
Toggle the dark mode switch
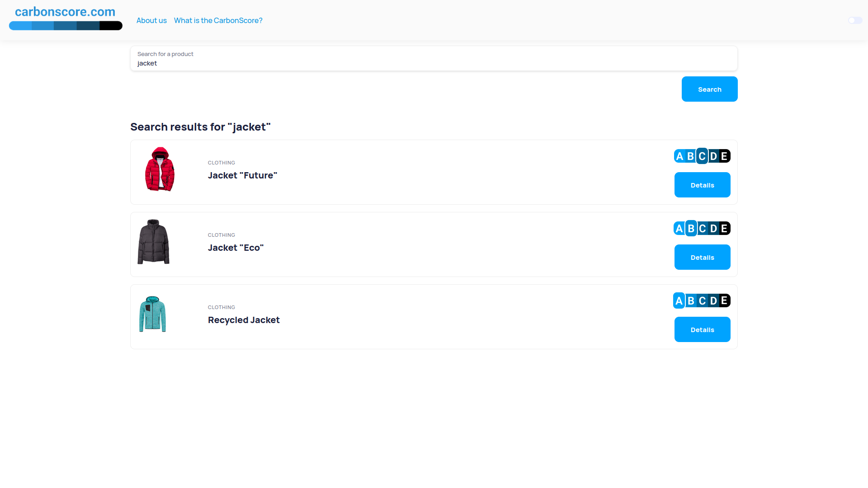click(855, 20)
